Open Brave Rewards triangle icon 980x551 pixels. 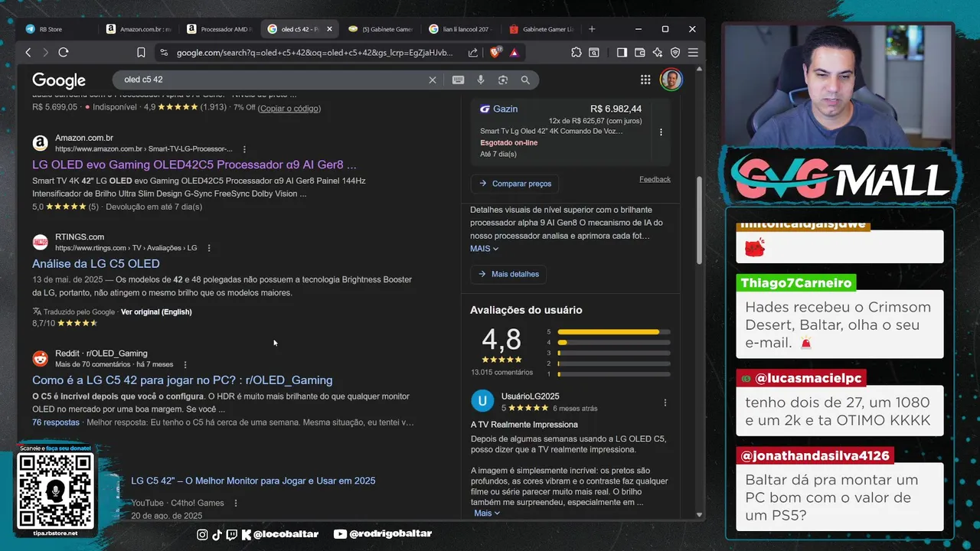[x=514, y=53]
